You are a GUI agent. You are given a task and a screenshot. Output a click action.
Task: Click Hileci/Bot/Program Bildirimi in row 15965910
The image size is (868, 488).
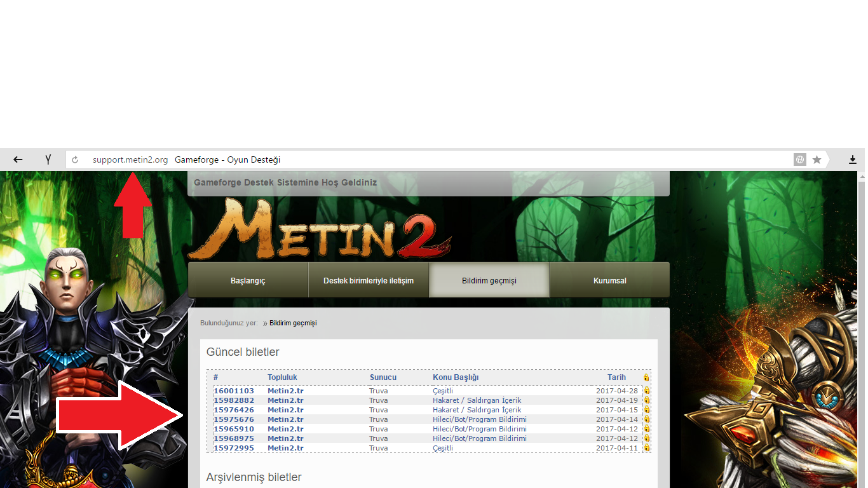(x=480, y=429)
